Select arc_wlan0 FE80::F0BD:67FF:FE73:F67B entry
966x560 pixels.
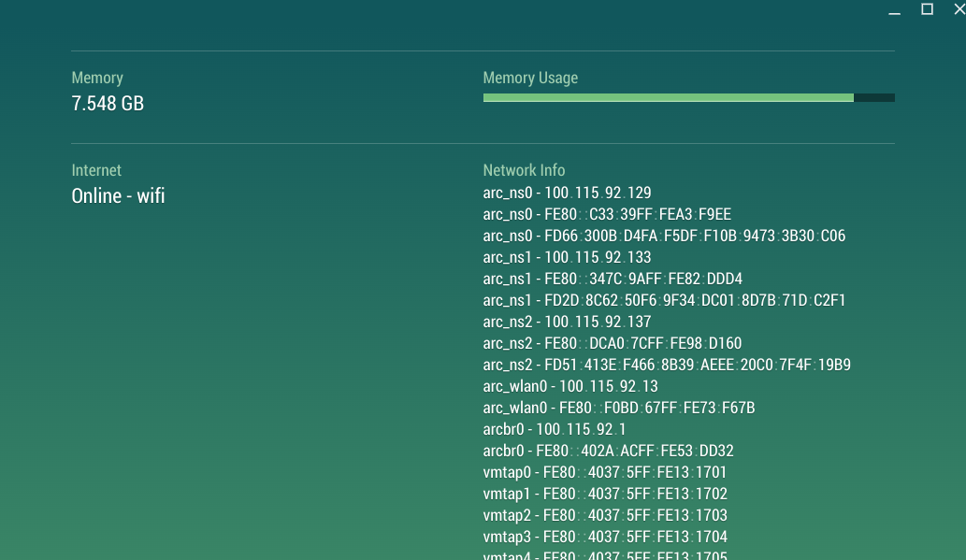(618, 408)
